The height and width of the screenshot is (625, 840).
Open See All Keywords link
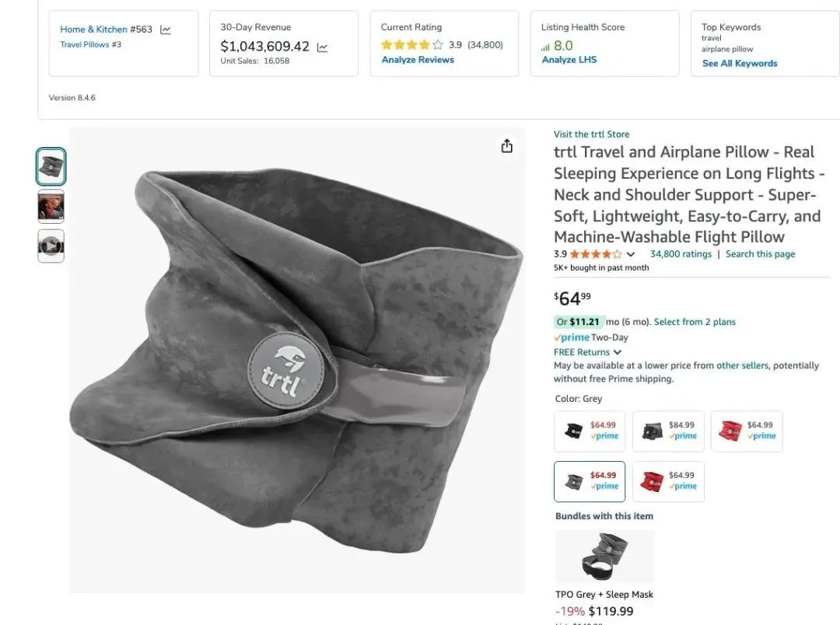740,63
